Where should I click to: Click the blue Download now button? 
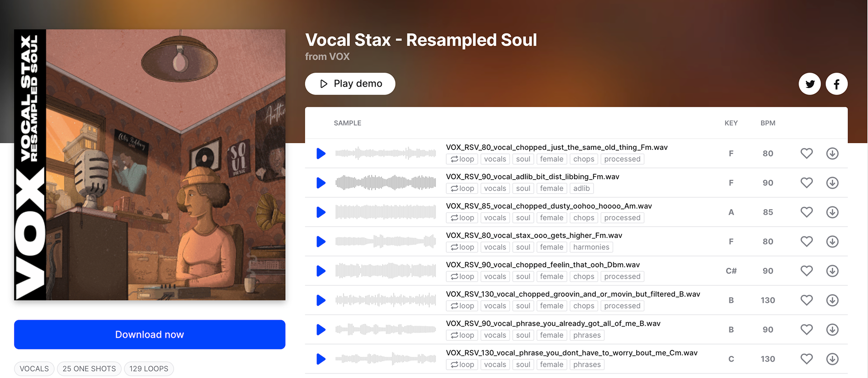(150, 335)
